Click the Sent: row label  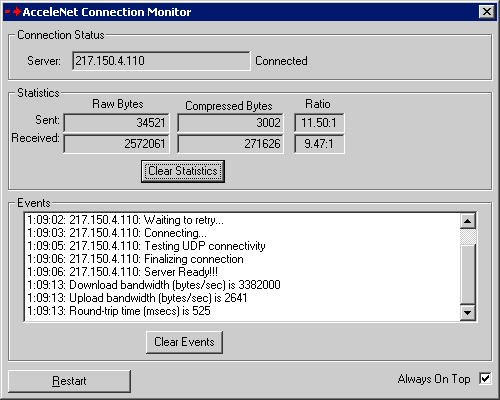47,120
